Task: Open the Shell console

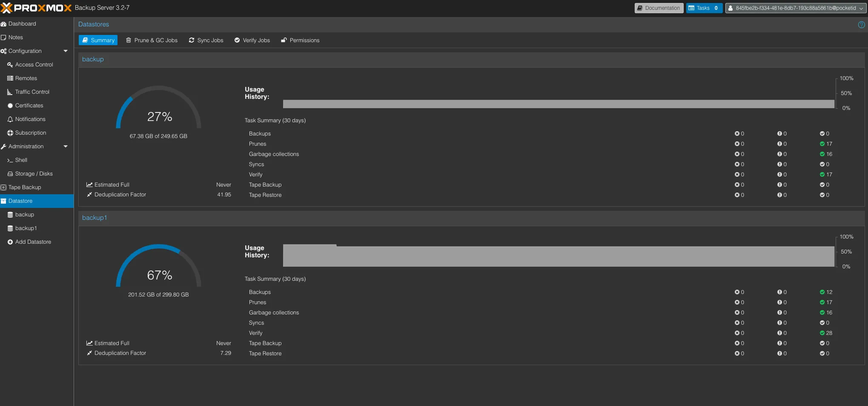Action: click(x=21, y=160)
